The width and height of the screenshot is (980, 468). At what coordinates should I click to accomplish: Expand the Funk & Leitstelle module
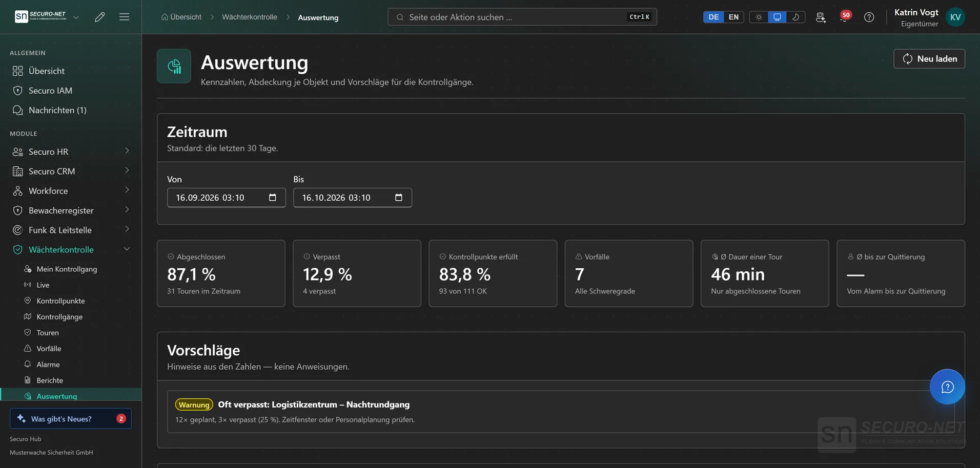click(71, 230)
